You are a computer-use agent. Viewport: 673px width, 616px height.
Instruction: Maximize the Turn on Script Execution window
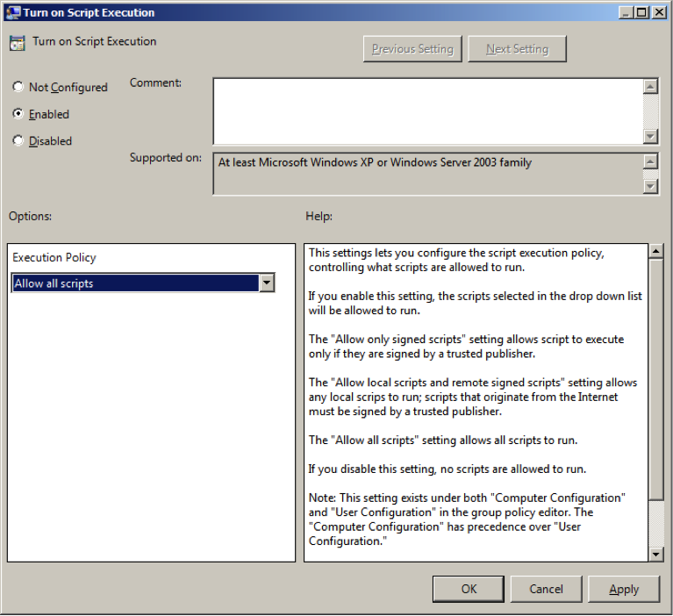(641, 12)
